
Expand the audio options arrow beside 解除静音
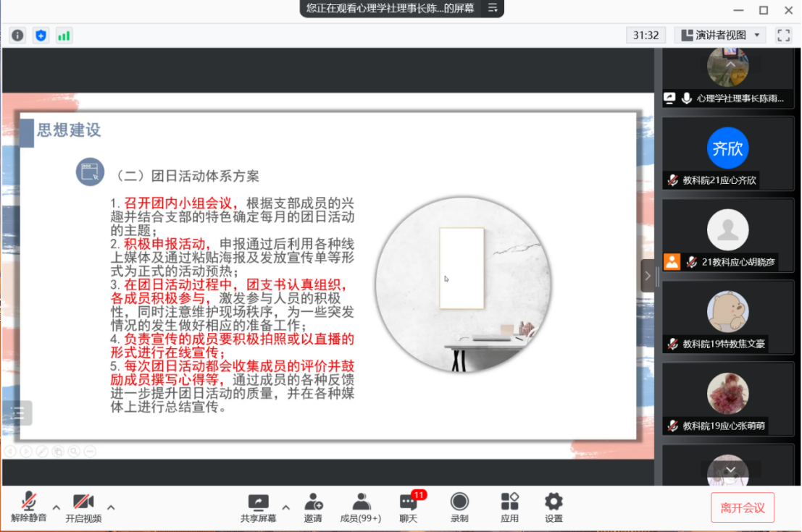(56, 507)
